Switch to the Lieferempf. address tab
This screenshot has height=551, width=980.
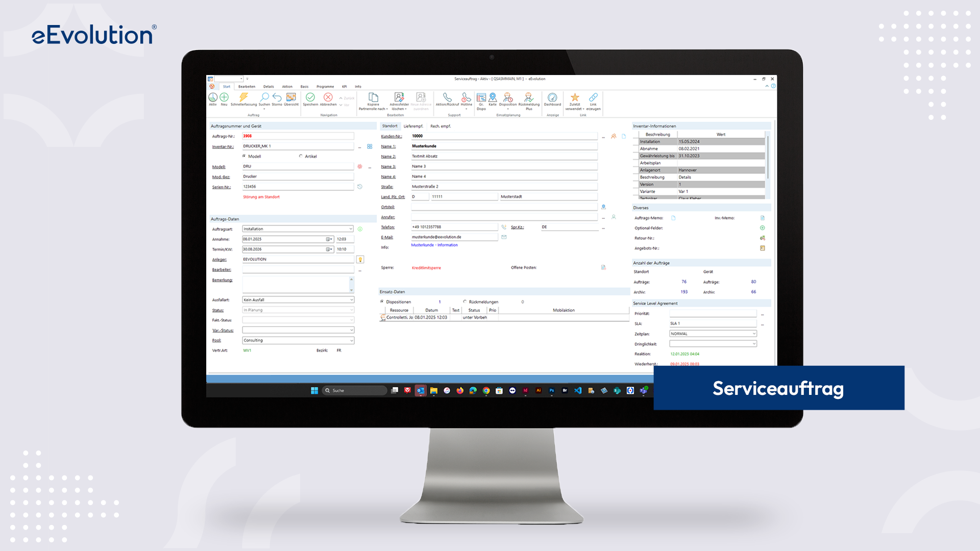pos(413,126)
